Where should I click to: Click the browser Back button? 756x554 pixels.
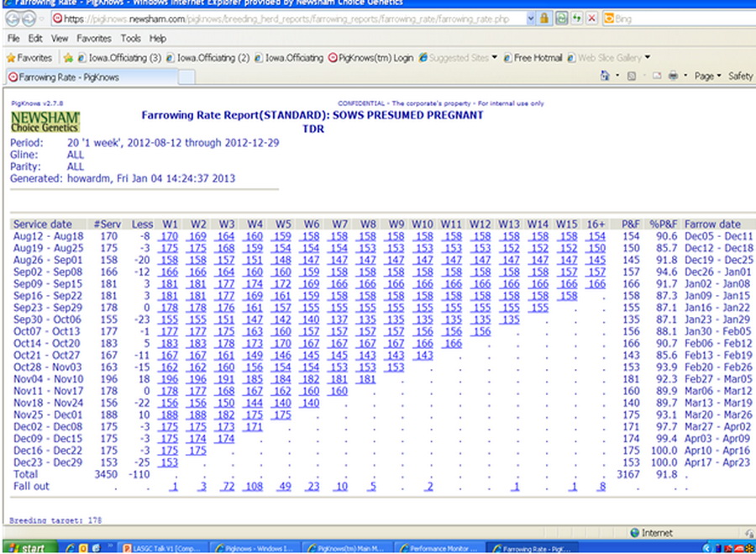[x=13, y=18]
